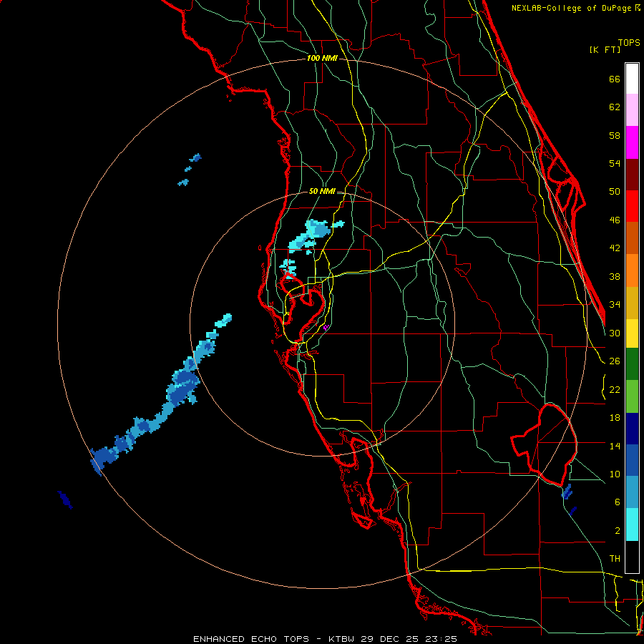Screen dimensions: 644x644
Task: Click the dark green legend swatch
Action: pyautogui.click(x=632, y=364)
